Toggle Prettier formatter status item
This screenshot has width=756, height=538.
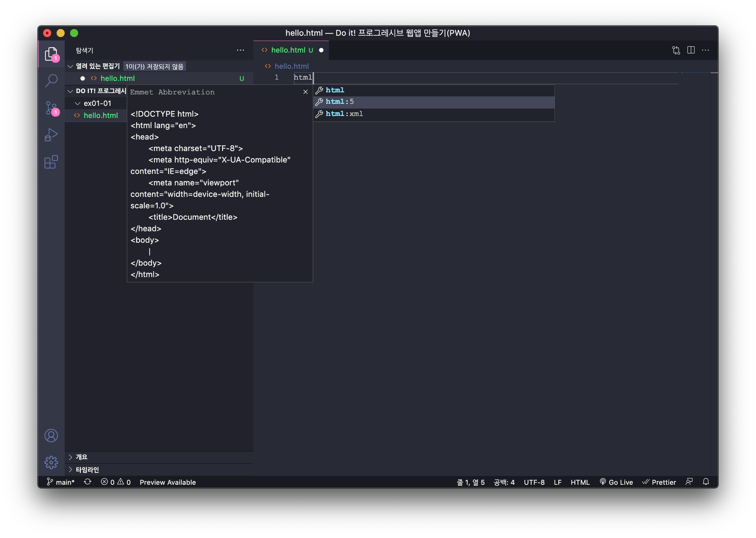(x=659, y=482)
